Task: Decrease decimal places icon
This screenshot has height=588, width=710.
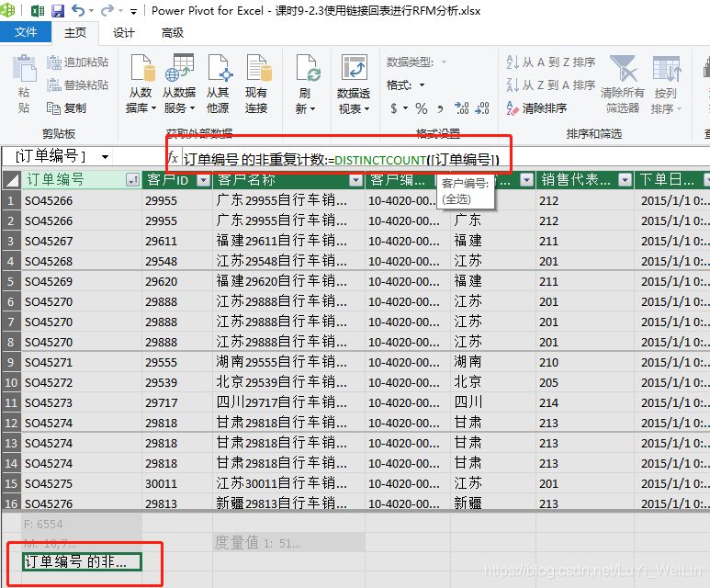Action: (482, 108)
